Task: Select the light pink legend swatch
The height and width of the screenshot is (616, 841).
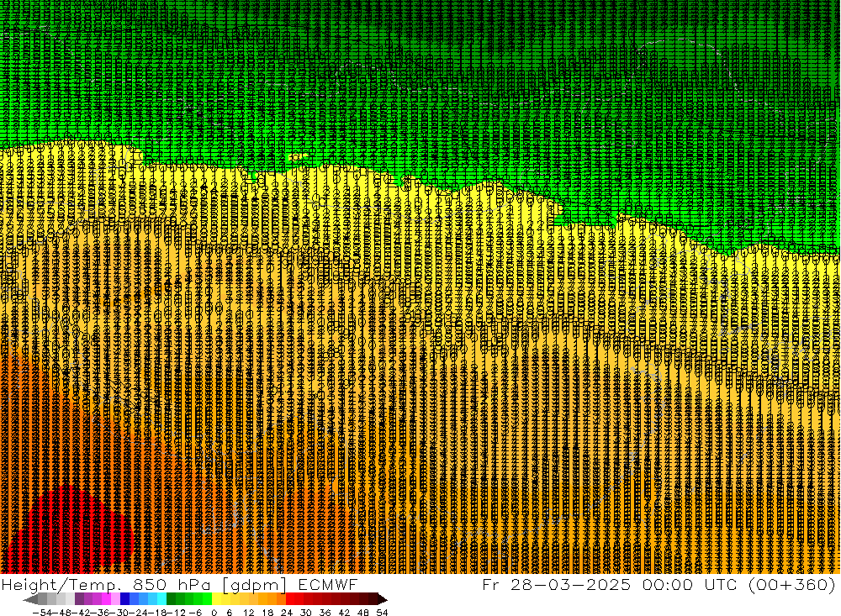Action: point(115,599)
